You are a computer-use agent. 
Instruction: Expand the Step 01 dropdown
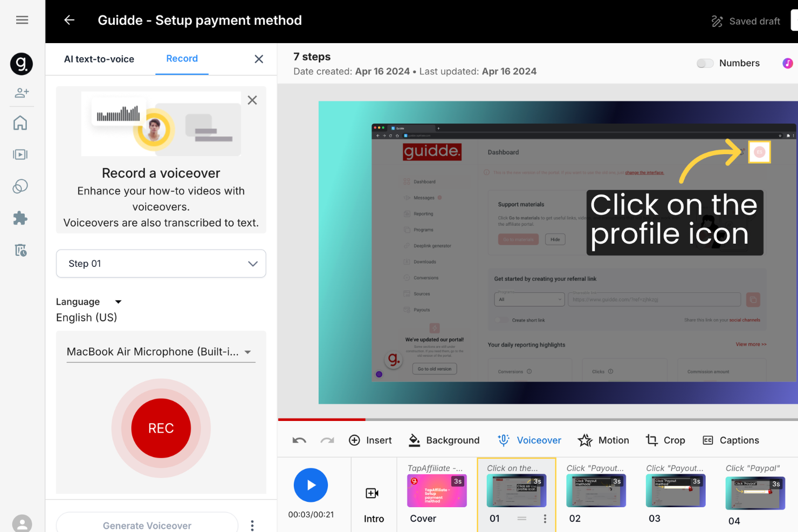tap(161, 264)
